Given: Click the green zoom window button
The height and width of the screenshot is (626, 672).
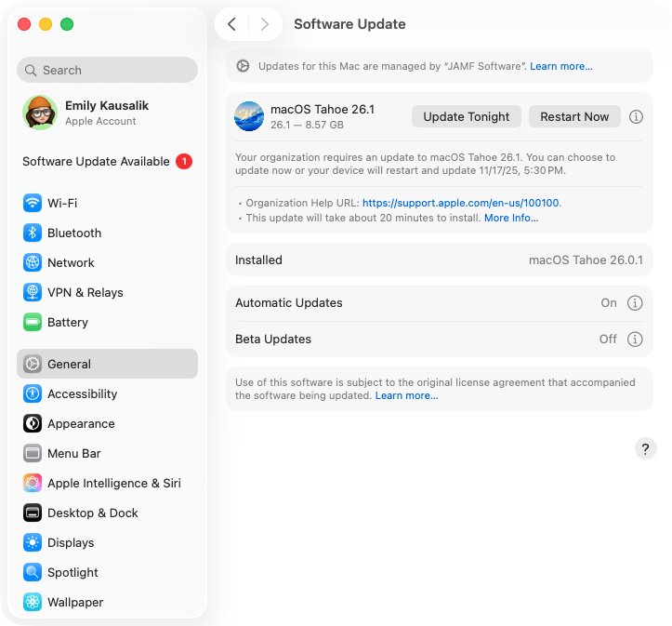Looking at the screenshot, I should point(67,24).
